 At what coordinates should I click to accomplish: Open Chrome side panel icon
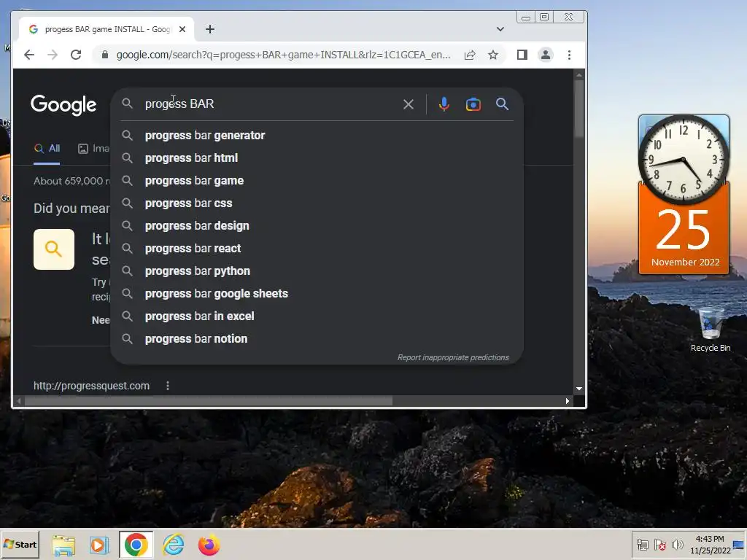click(522, 55)
